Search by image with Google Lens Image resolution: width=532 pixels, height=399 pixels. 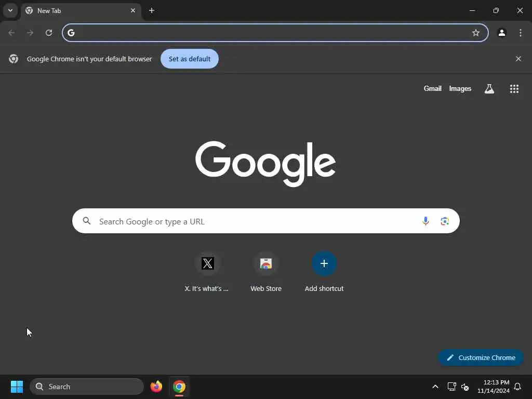pyautogui.click(x=445, y=221)
